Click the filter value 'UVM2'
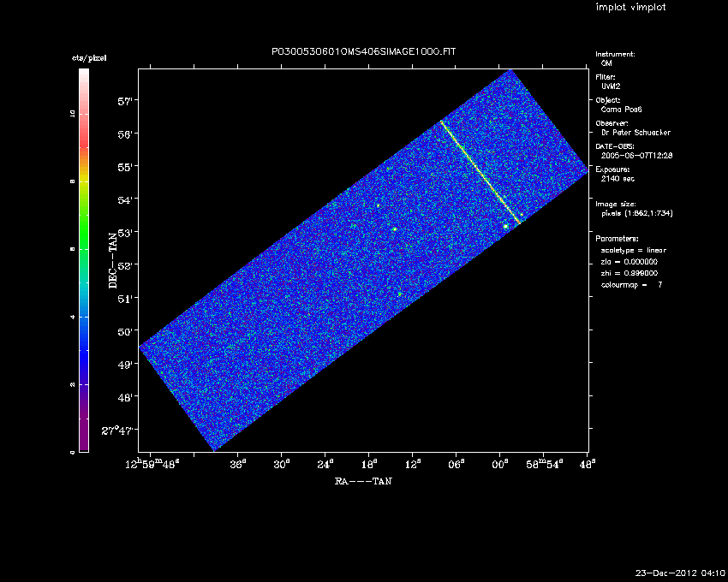The height and width of the screenshot is (582, 728). pos(611,86)
